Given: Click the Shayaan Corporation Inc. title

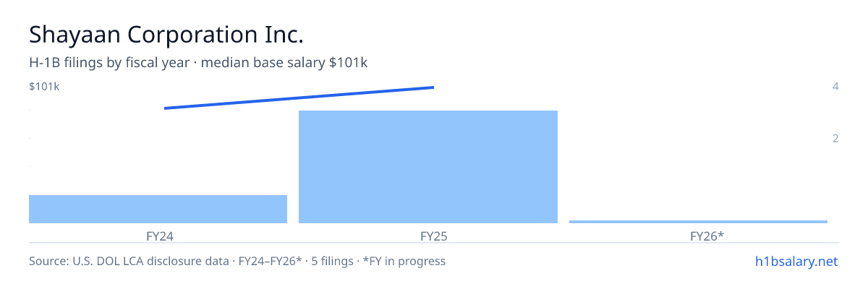Looking at the screenshot, I should point(166,35).
